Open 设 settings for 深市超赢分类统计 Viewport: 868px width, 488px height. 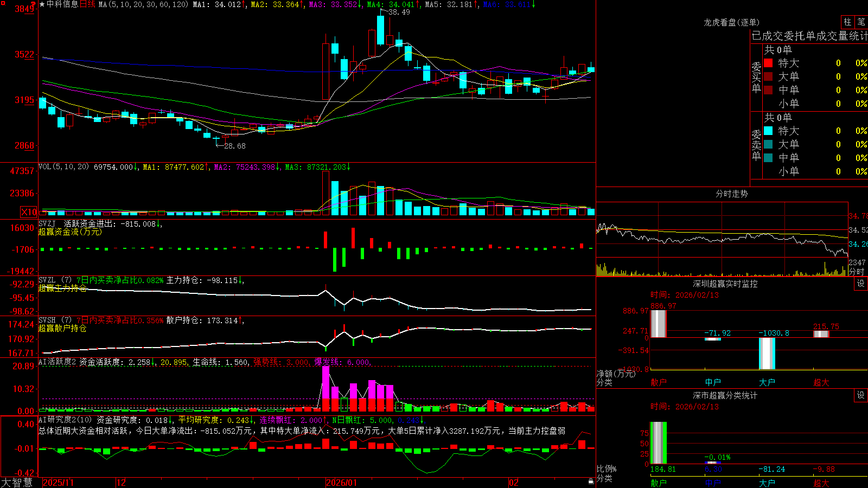(861, 395)
